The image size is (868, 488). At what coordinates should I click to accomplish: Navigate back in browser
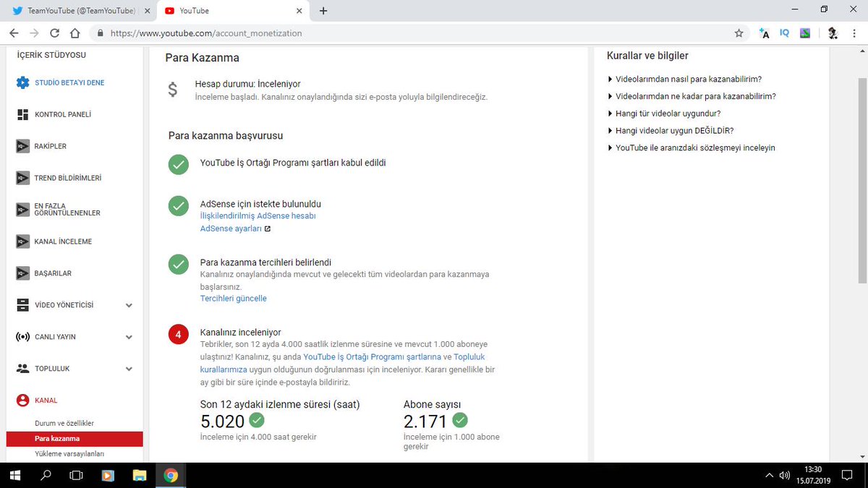coord(14,33)
